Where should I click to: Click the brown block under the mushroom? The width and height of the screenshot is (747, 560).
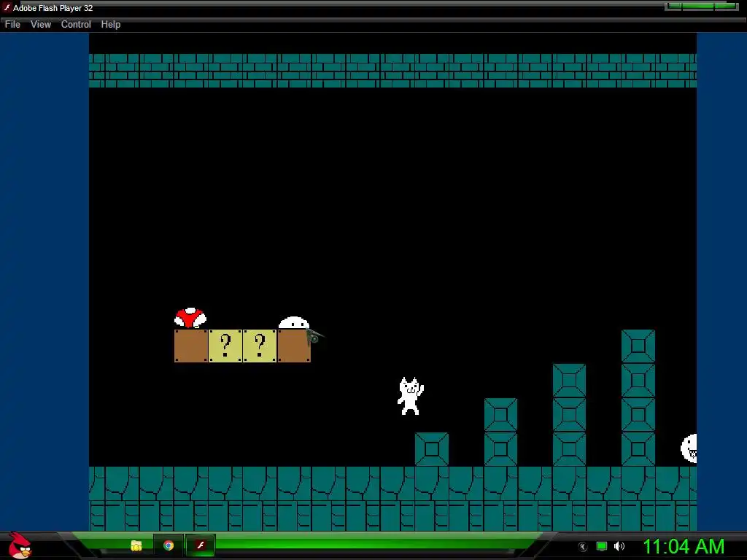191,346
